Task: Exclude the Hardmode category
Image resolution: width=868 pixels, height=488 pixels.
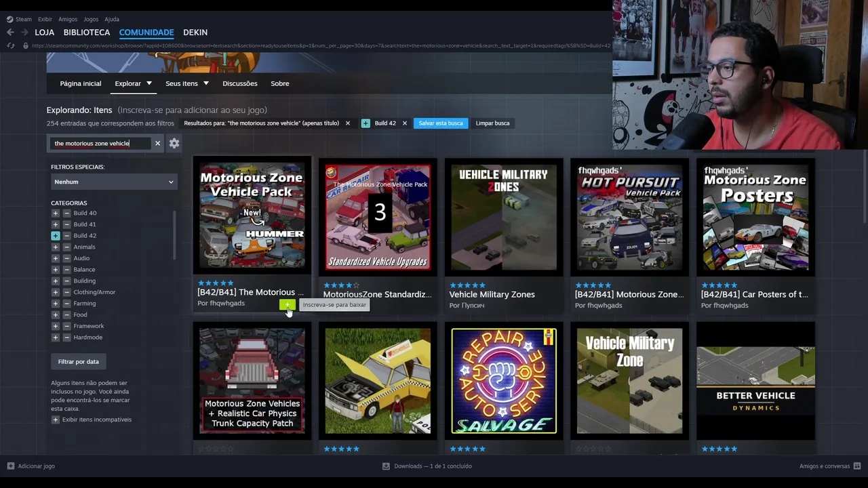Action: pos(66,338)
